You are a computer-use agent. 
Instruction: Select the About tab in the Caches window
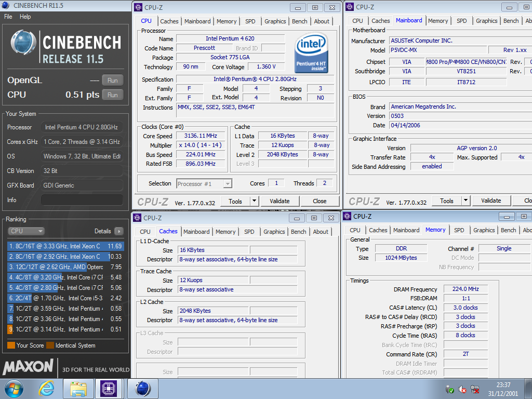pyautogui.click(x=321, y=231)
